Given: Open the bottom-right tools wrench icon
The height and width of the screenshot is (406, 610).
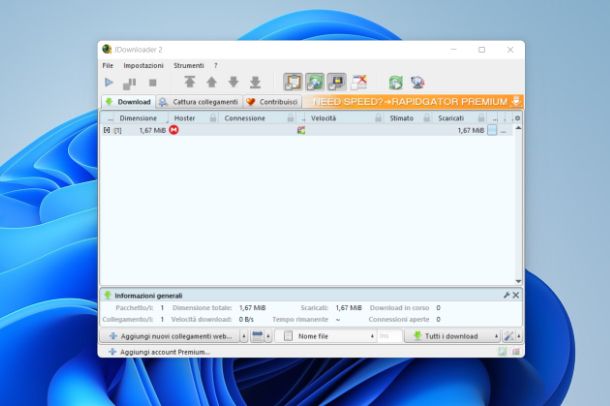Looking at the screenshot, I should [x=509, y=336].
